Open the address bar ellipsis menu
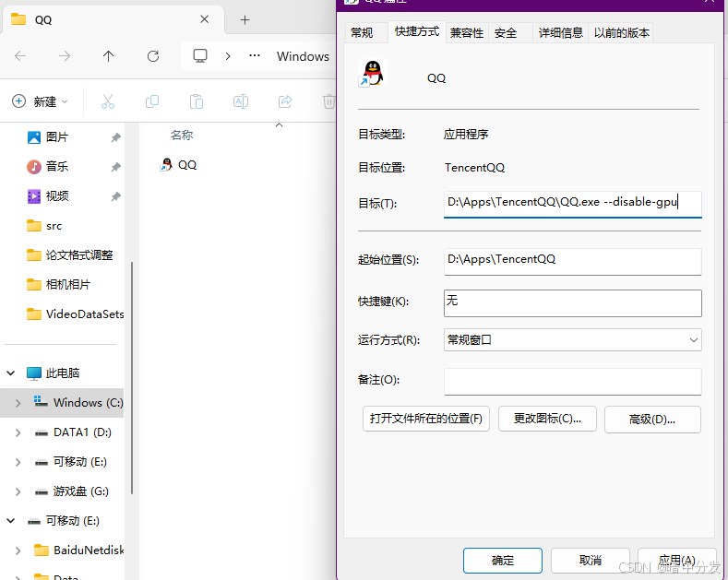The height and width of the screenshot is (580, 728). coord(255,55)
